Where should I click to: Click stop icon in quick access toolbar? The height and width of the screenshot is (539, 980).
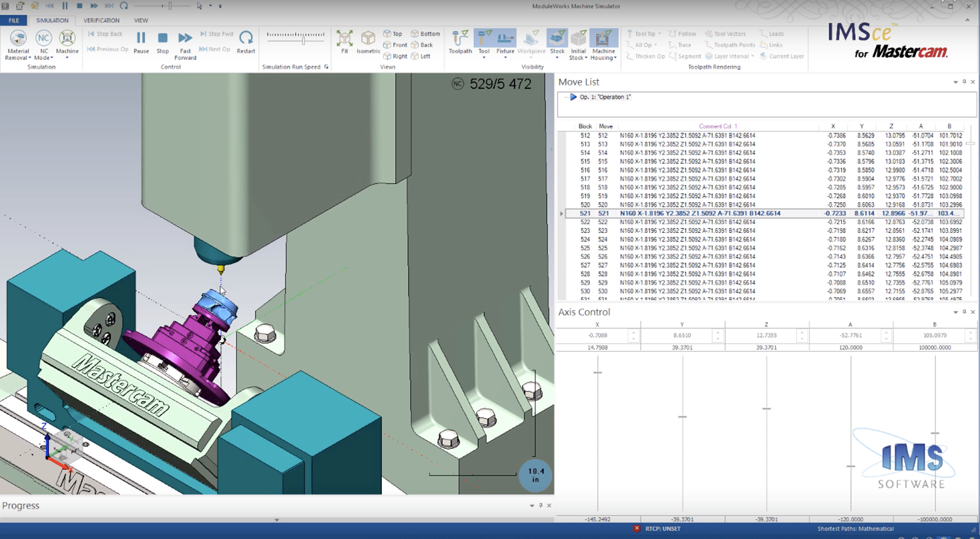pos(79,5)
